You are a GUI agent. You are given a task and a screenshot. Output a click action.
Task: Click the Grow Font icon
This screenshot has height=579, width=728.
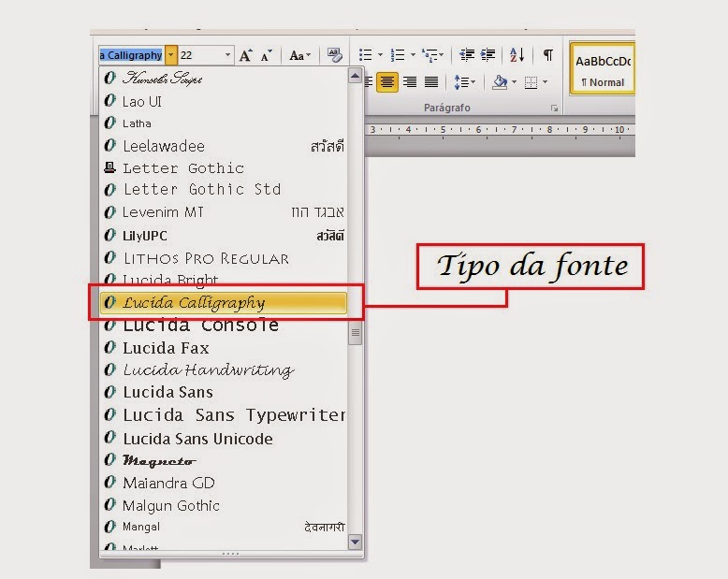245,55
